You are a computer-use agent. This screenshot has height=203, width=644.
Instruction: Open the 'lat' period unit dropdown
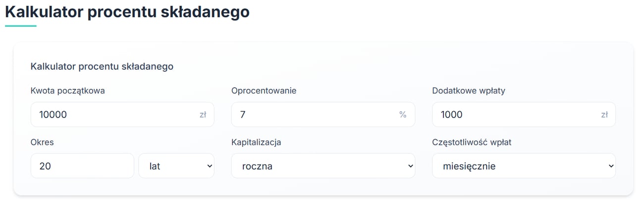176,166
